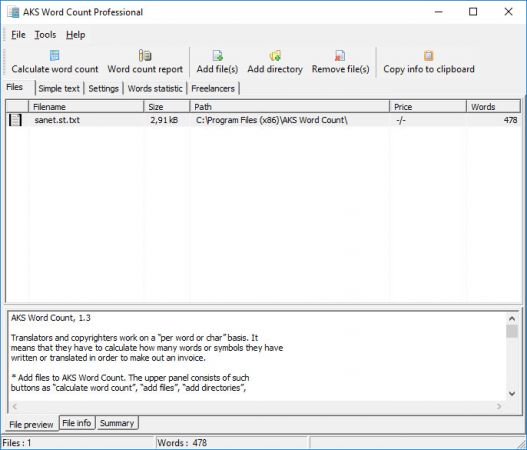
Task: Sort by the Price column header
Action: (x=428, y=107)
